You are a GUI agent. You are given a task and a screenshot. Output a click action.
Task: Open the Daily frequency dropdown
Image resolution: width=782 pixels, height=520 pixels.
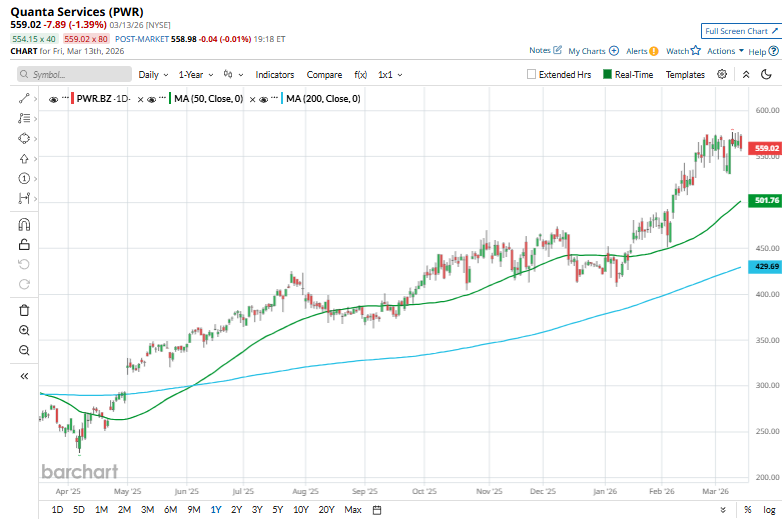tap(153, 75)
